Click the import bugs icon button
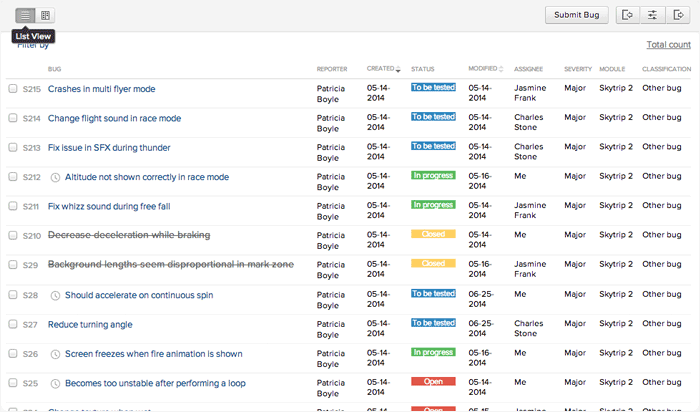Viewport: 700px width, 412px height. tap(627, 15)
